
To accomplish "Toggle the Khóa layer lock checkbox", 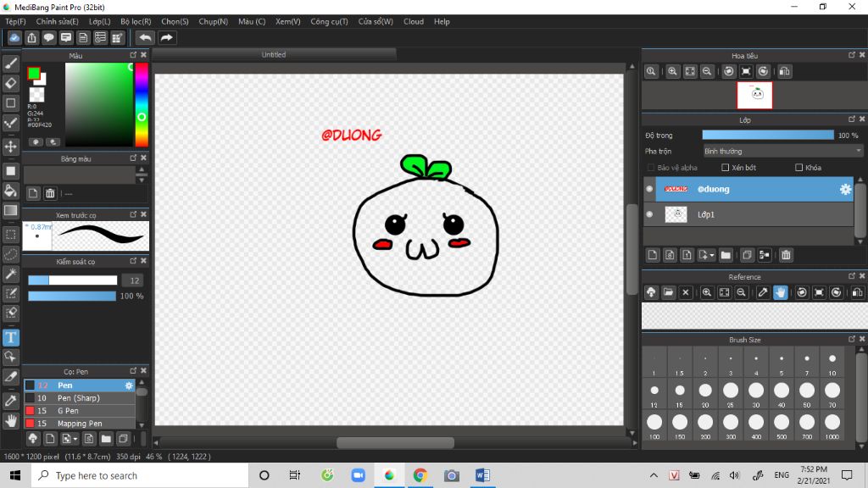I will tap(798, 168).
